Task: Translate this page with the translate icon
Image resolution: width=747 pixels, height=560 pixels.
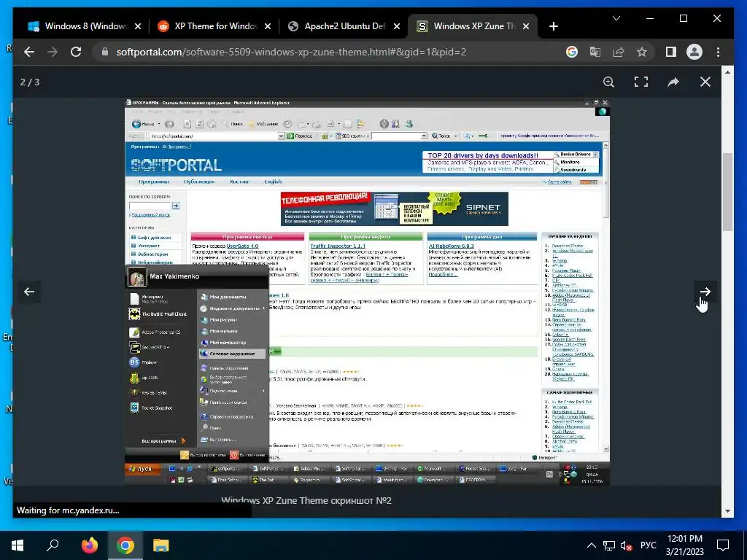Action: 595,52
